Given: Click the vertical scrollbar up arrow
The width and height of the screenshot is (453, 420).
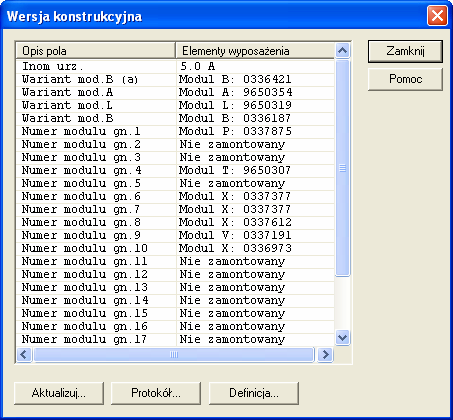Looking at the screenshot, I should (343, 51).
